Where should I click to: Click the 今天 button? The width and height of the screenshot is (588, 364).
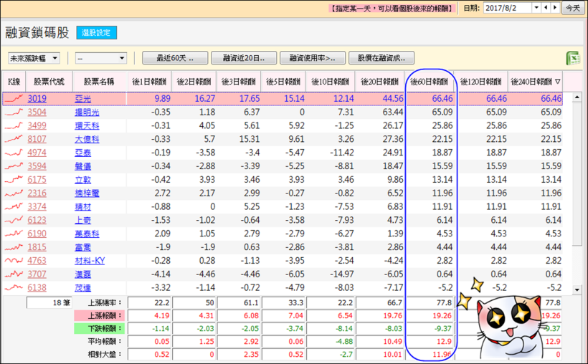pyautogui.click(x=572, y=8)
